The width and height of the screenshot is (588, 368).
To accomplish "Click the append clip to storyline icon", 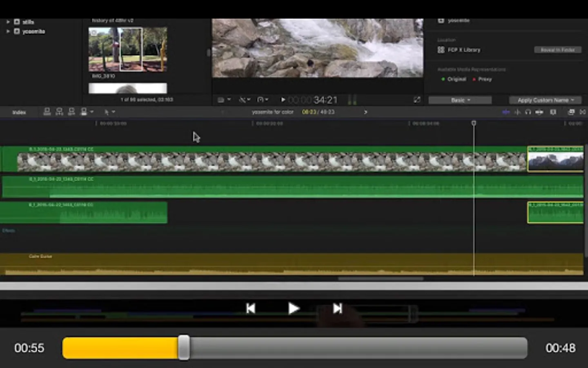I will pyautogui.click(x=71, y=112).
